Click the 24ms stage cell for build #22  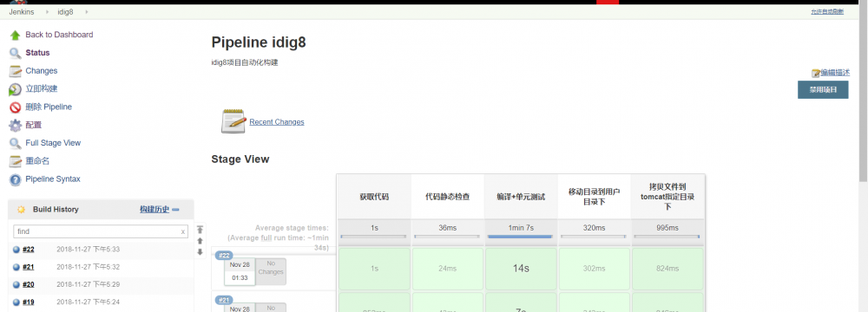pos(448,269)
